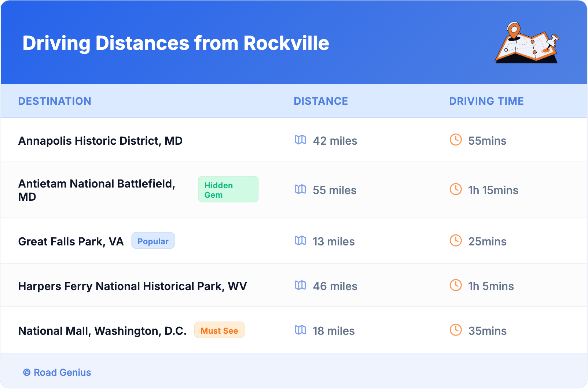The height and width of the screenshot is (389, 588).
Task: Click the clock icon beside 35mins
Action: pos(456,330)
